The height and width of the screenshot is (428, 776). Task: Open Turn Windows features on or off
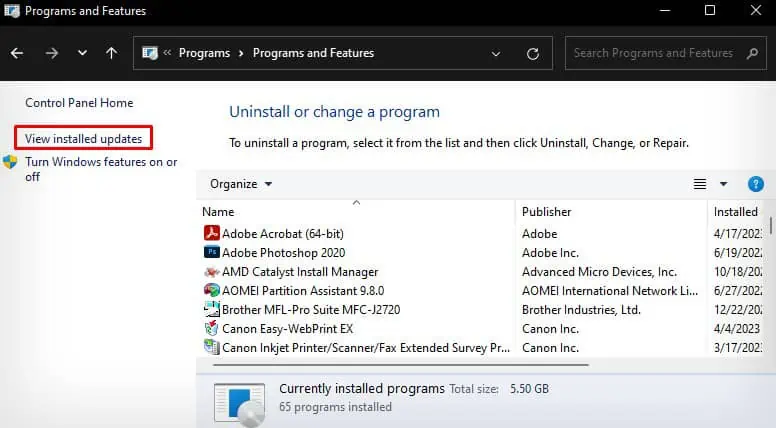pos(101,169)
